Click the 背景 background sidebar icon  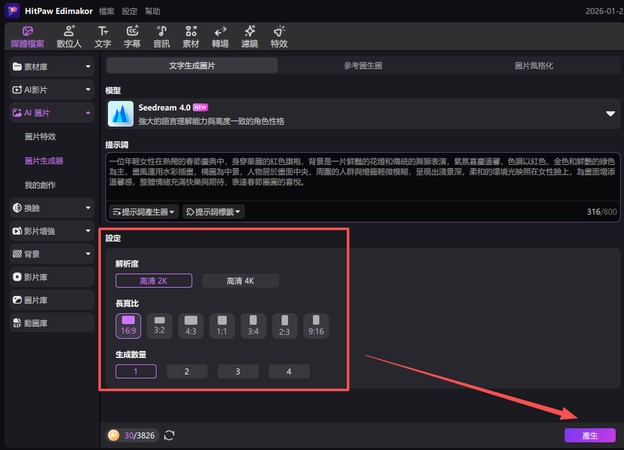pyautogui.click(x=17, y=254)
